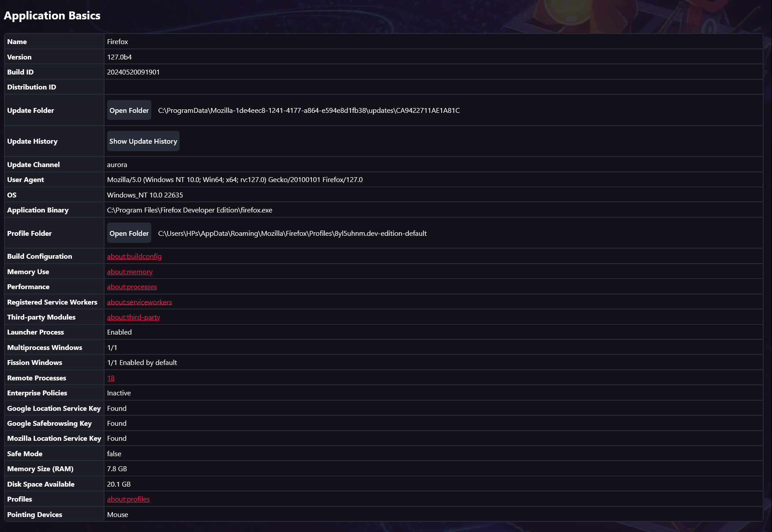Click Launcher Process value Enabled
The height and width of the screenshot is (532, 772).
119,332
